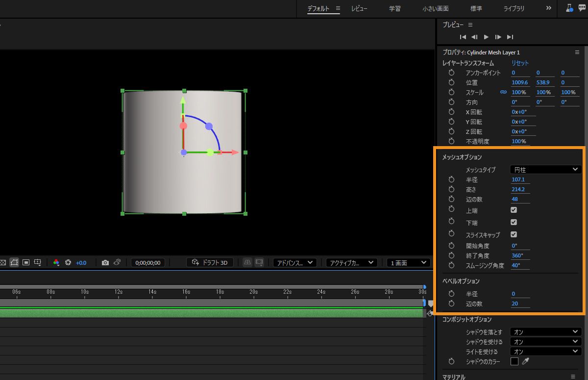Open the シャドウを落とす dropdown
588x380 pixels.
coord(545,332)
